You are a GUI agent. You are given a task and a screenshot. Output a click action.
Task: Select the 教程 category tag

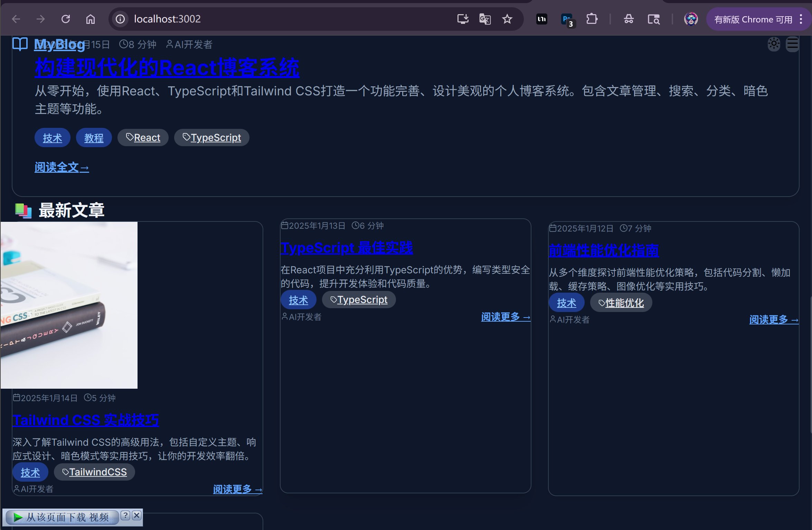(94, 138)
